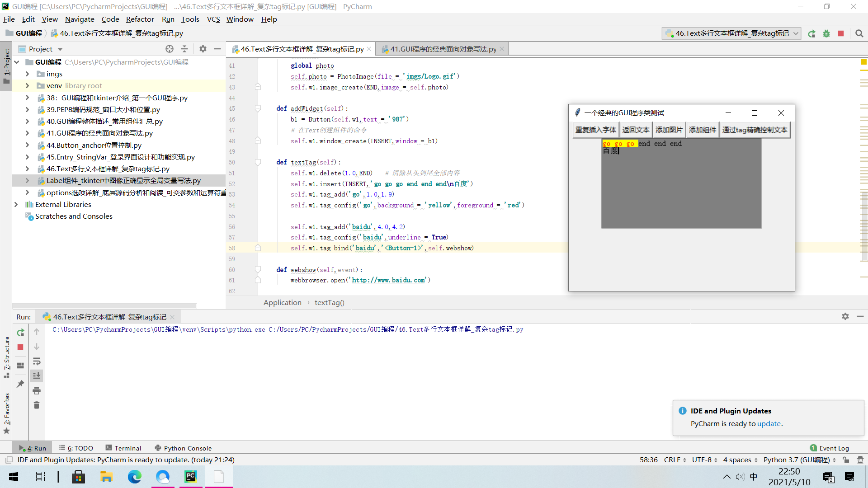The width and height of the screenshot is (868, 488).
Task: Click the locate-file target icon in Project panel
Action: pyautogui.click(x=170, y=49)
